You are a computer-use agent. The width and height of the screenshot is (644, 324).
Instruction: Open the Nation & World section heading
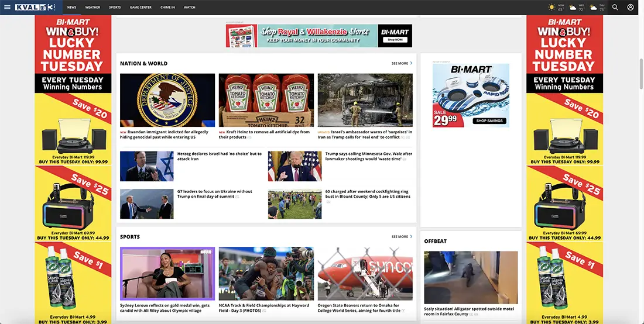(x=144, y=64)
